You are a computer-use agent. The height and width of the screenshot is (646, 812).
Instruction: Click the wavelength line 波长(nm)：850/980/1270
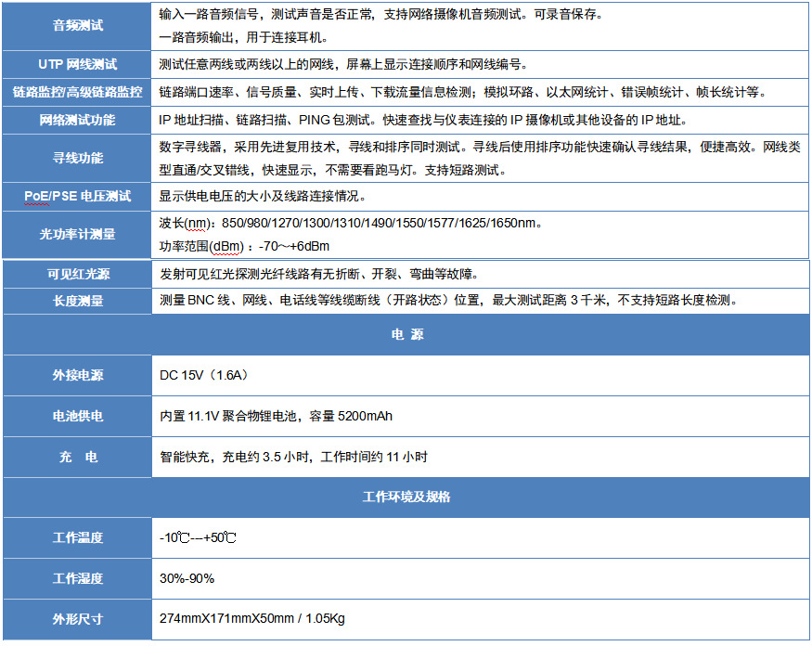(351, 224)
